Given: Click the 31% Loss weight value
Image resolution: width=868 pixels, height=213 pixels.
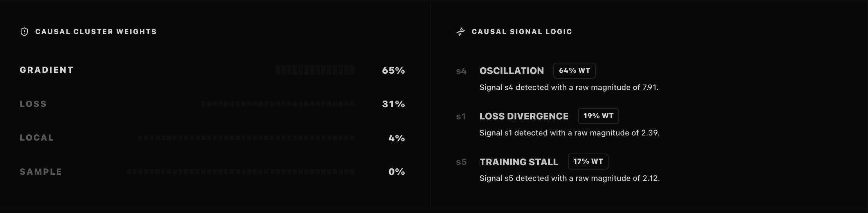Looking at the screenshot, I should point(393,104).
